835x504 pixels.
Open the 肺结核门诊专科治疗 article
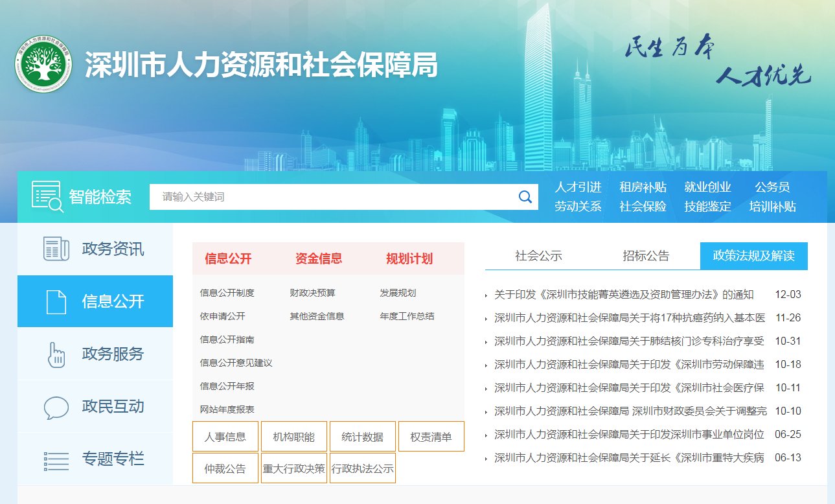tap(630, 341)
